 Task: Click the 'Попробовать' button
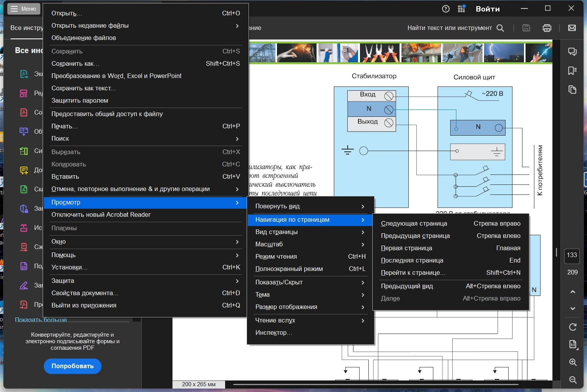click(72, 366)
